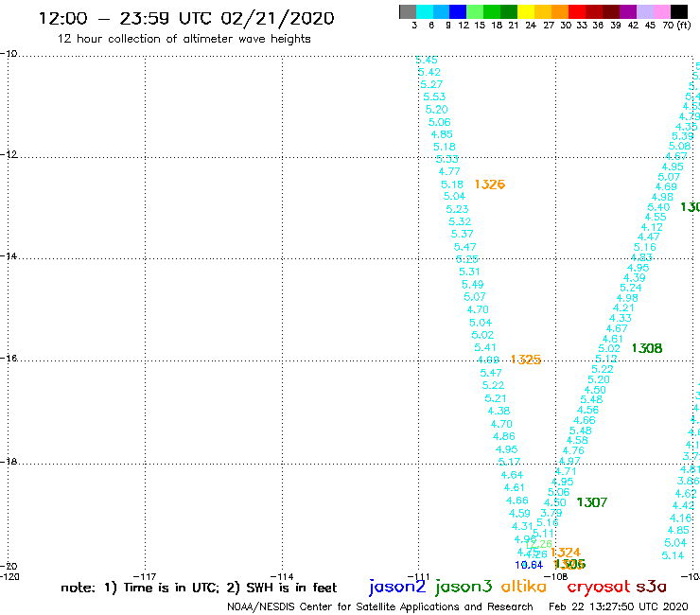Click the wave height value 4.42

684,505
